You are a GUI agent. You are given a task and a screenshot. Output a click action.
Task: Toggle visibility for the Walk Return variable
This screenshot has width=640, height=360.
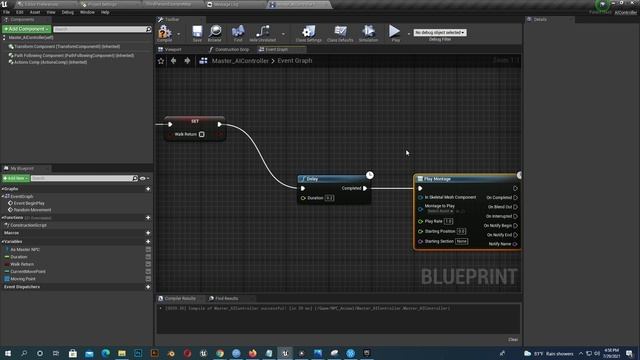click(x=148, y=264)
